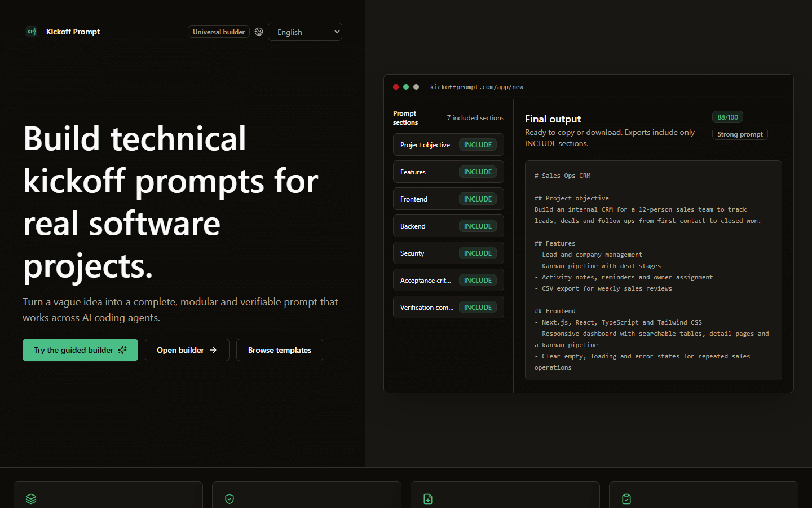Toggle INCLUDE for the Project objective section
The image size is (812, 508).
coord(478,145)
